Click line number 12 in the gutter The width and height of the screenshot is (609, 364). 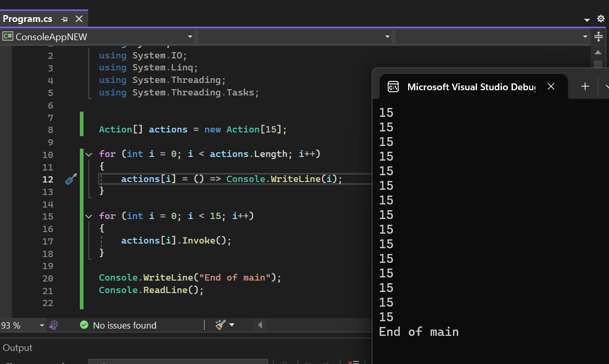[48, 179]
